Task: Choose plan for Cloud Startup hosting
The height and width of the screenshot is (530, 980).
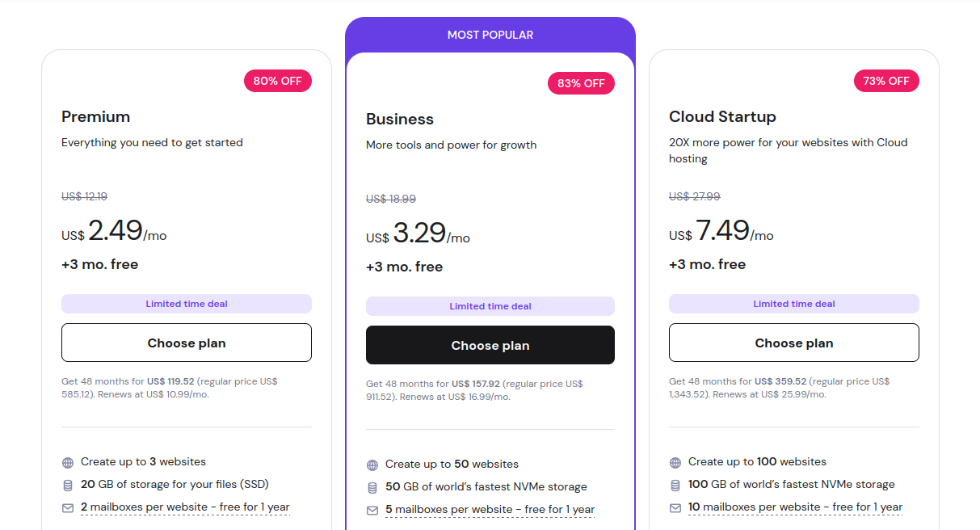Action: 793,343
